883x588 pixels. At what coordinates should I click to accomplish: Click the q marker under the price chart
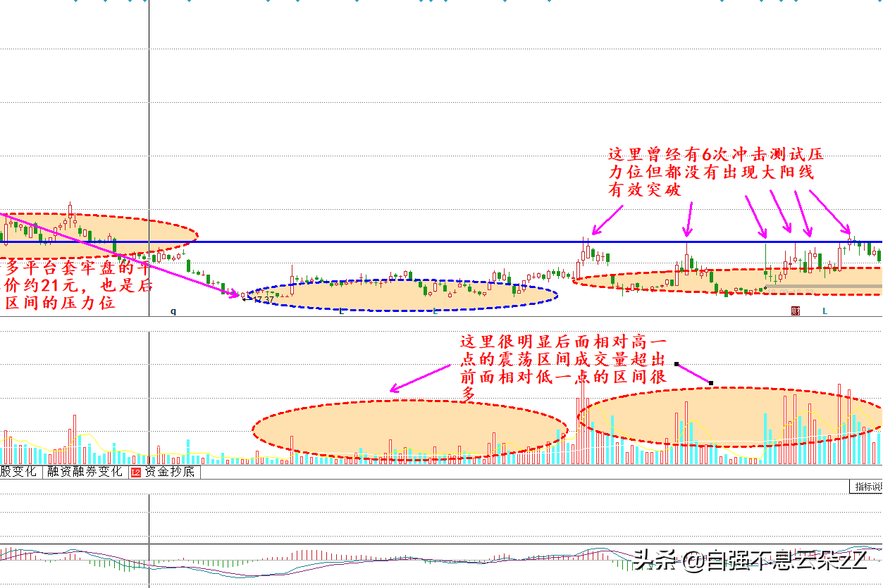tap(173, 311)
